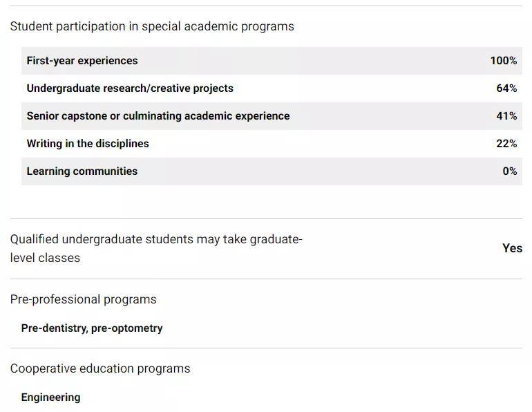The height and width of the screenshot is (412, 532).
Task: Select the 41% participation value
Action: tap(506, 116)
